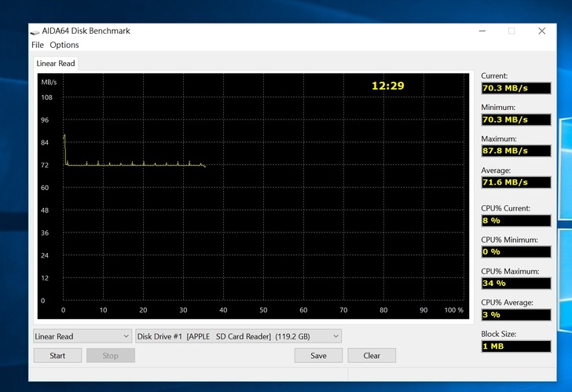
Task: Select the Current speed 70.3 MB/s field
Action: click(515, 88)
